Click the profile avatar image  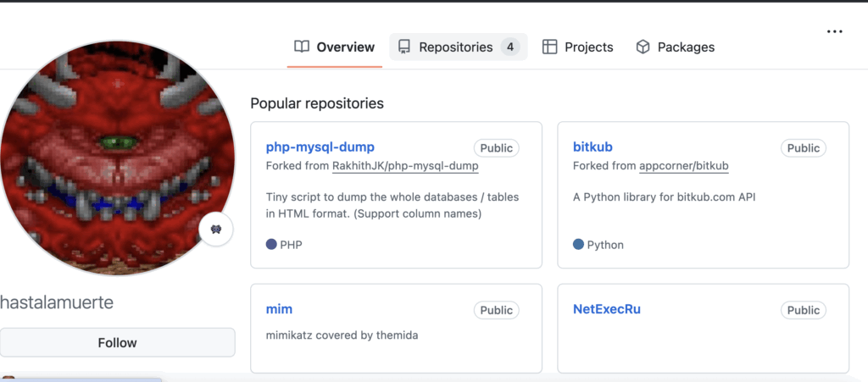(x=117, y=158)
